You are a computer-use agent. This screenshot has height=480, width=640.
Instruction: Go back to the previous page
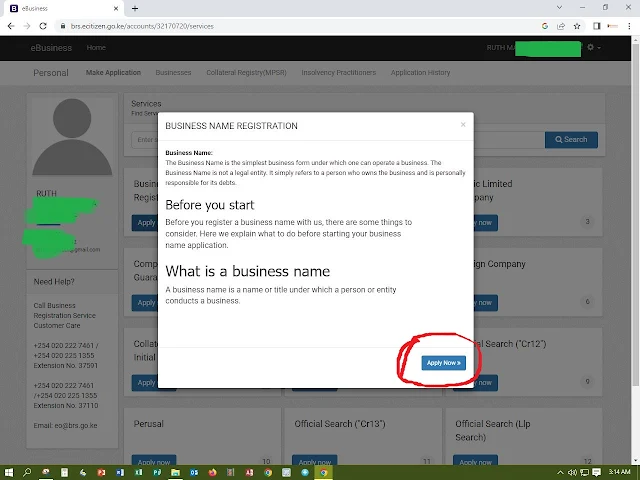pyautogui.click(x=11, y=26)
